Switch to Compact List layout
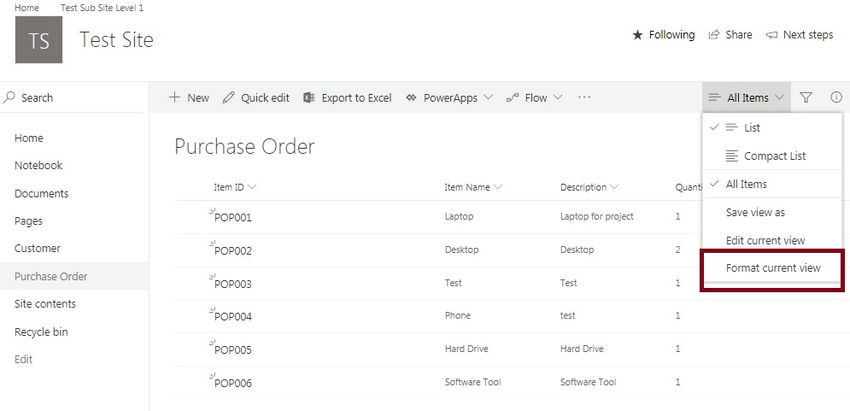850x411 pixels. click(x=774, y=156)
